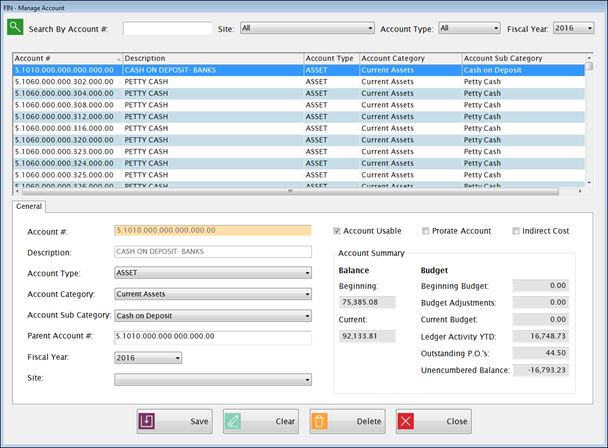The image size is (608, 448).
Task: Click the Current balance value 92,133.81
Action: coord(367,336)
